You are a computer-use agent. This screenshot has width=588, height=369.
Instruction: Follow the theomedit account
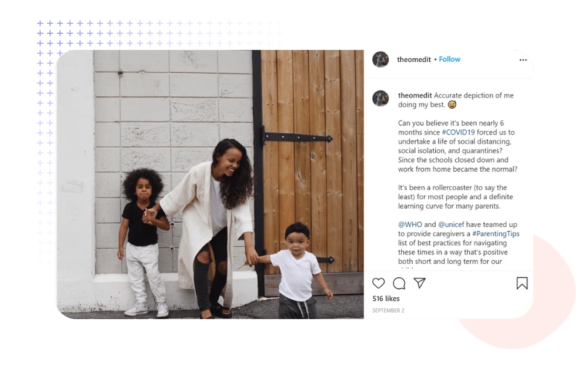tap(450, 59)
